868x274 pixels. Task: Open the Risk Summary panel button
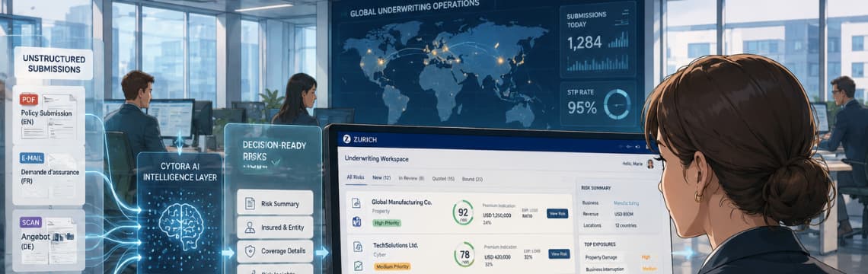pos(275,203)
